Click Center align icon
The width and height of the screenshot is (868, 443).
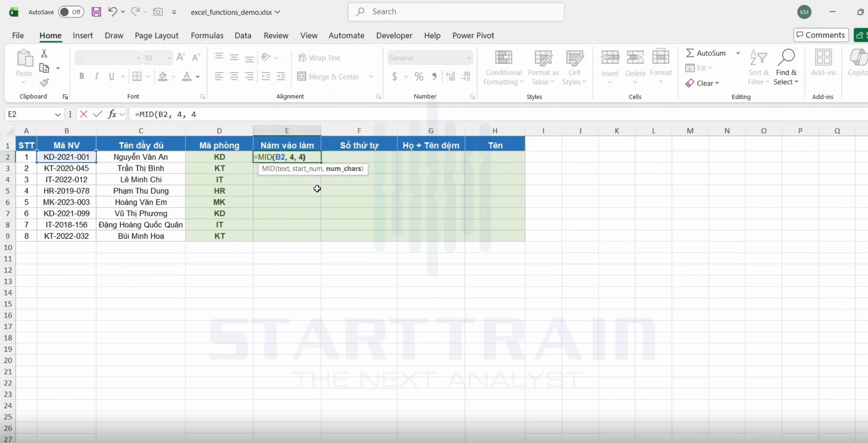coord(234,76)
